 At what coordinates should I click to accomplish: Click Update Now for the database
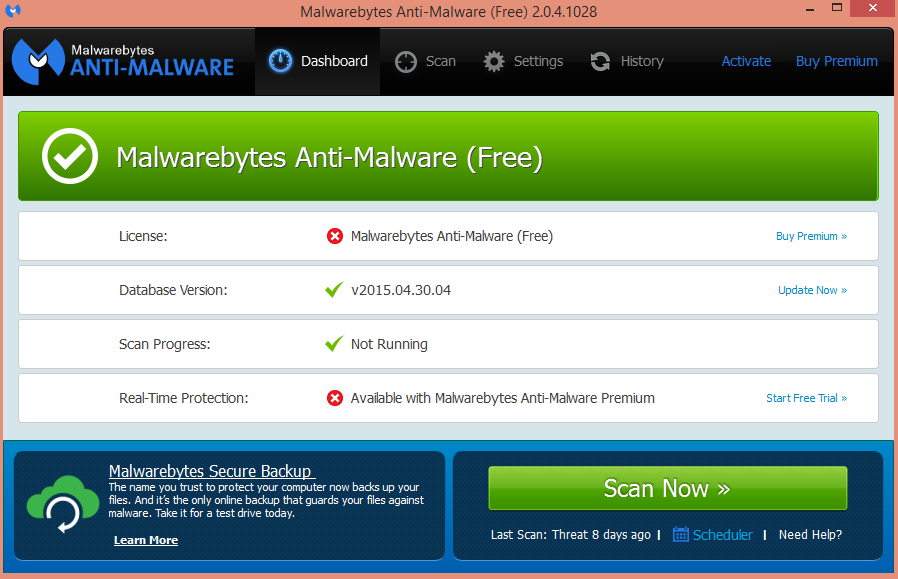click(x=812, y=290)
